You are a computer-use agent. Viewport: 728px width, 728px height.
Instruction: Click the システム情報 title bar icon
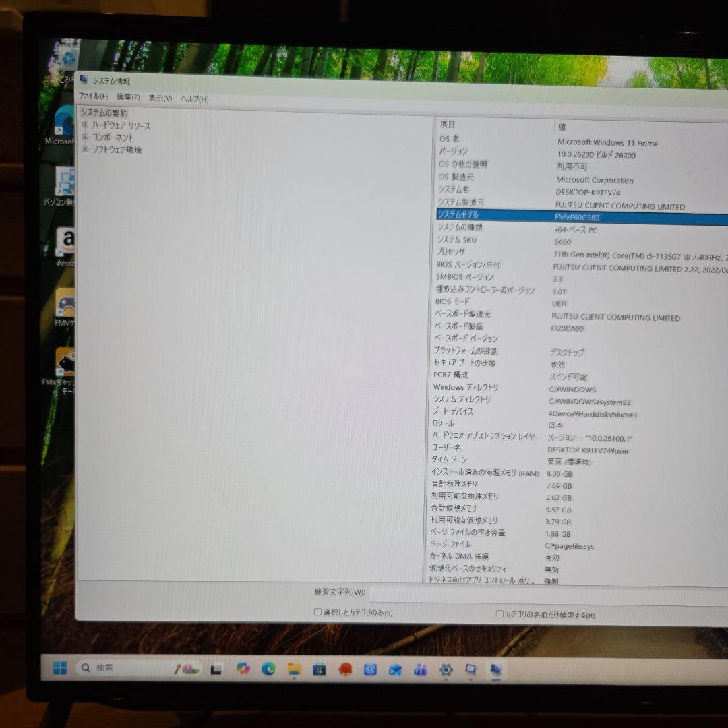click(82, 79)
